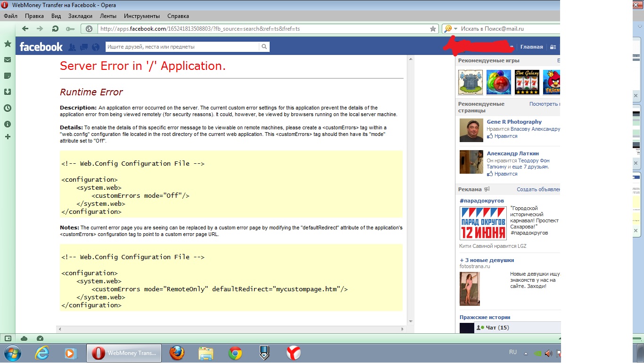Click the Slot Galaxy game thumbnail

tap(527, 82)
